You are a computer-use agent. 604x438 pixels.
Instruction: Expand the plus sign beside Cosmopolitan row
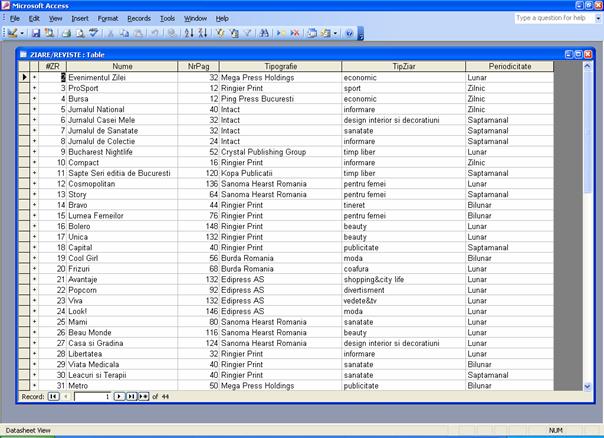coord(34,184)
